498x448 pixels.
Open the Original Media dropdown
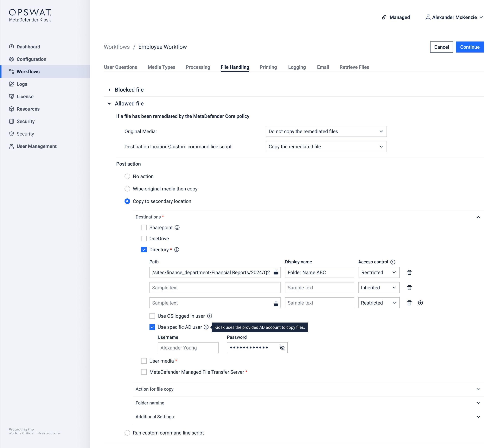tap(326, 131)
